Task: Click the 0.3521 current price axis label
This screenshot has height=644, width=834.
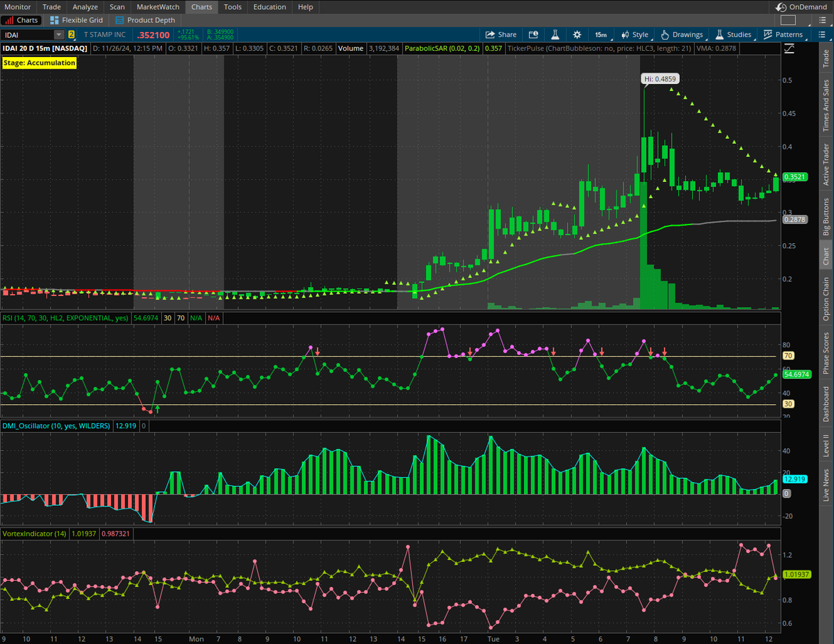Action: [x=794, y=177]
